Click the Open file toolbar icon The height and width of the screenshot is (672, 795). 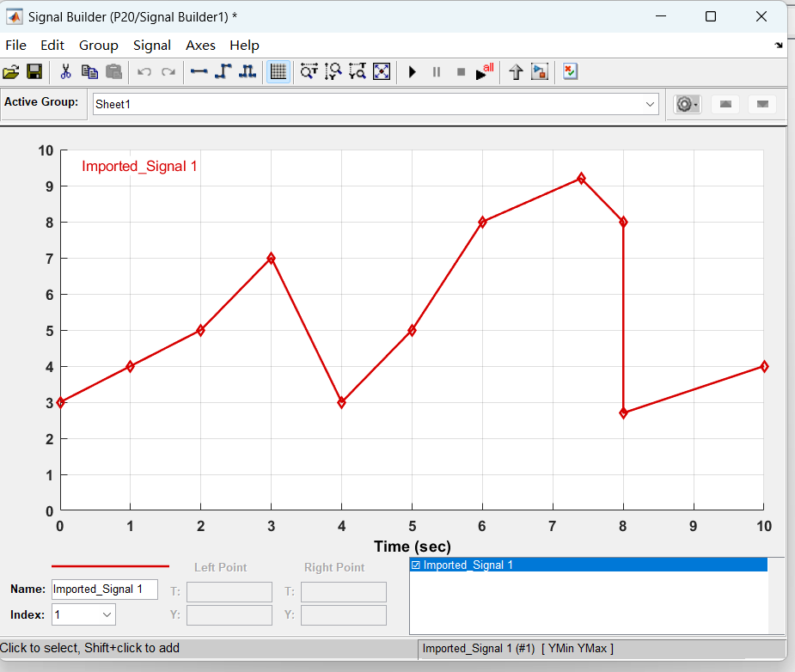pos(10,72)
